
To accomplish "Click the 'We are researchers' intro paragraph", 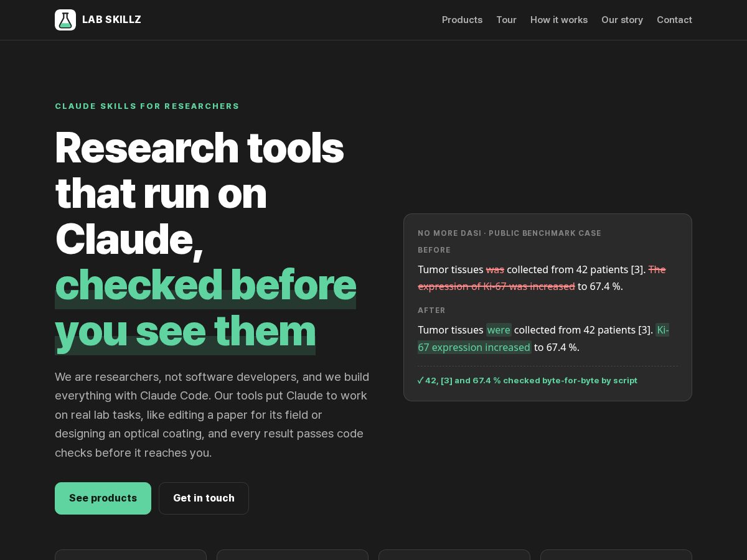I will tap(212, 415).
